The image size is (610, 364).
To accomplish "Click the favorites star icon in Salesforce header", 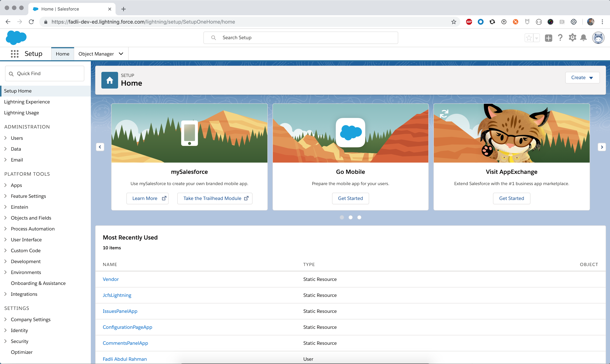I will 529,38.
